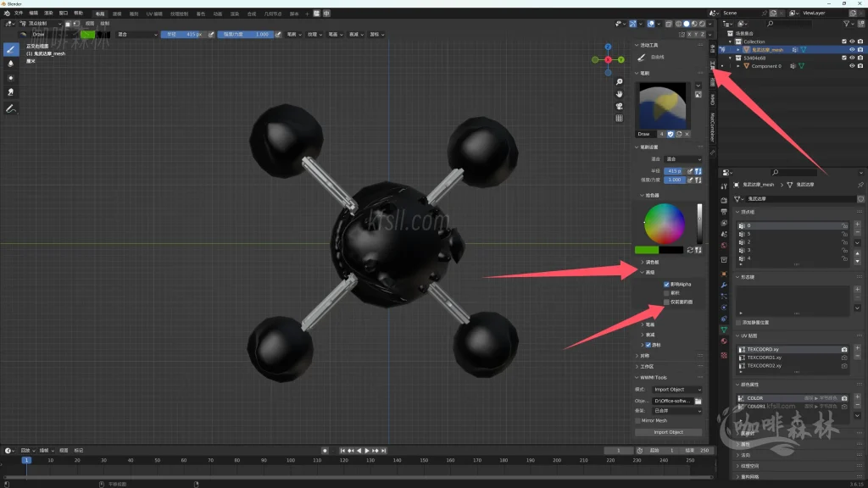Open the 文件 menu
The height and width of the screenshot is (488, 868).
[19, 14]
